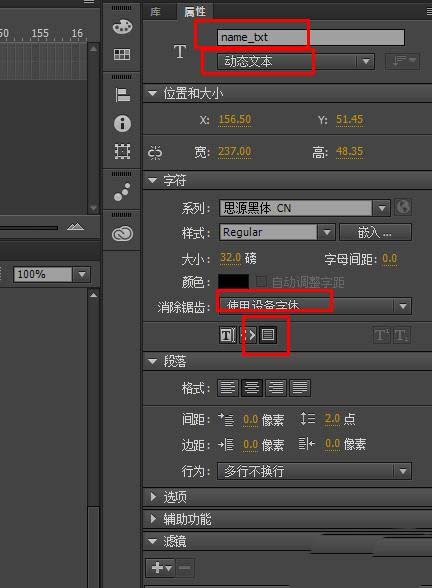Set paragraph format to align right
The image size is (432, 588).
276,388
